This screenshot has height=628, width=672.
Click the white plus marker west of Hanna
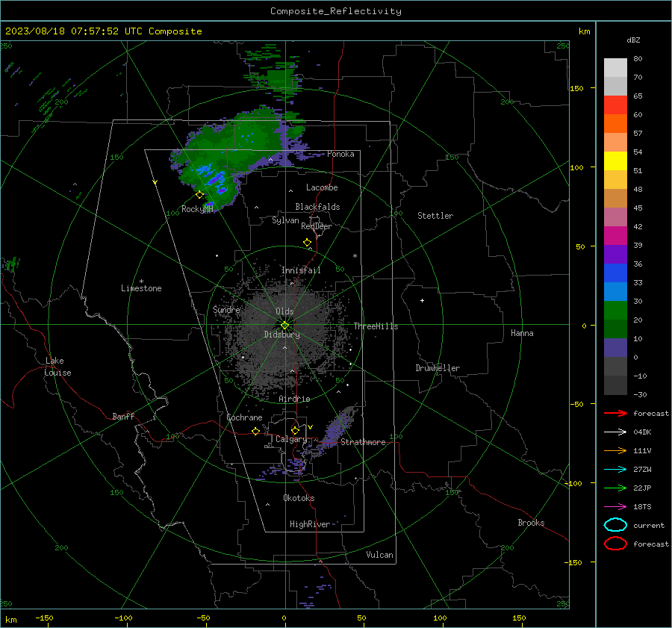(x=422, y=300)
